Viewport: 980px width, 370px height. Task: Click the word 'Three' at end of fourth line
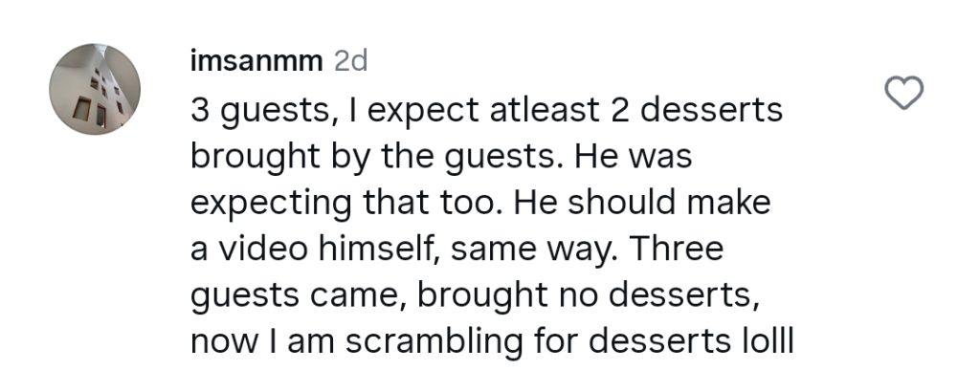(x=676, y=249)
